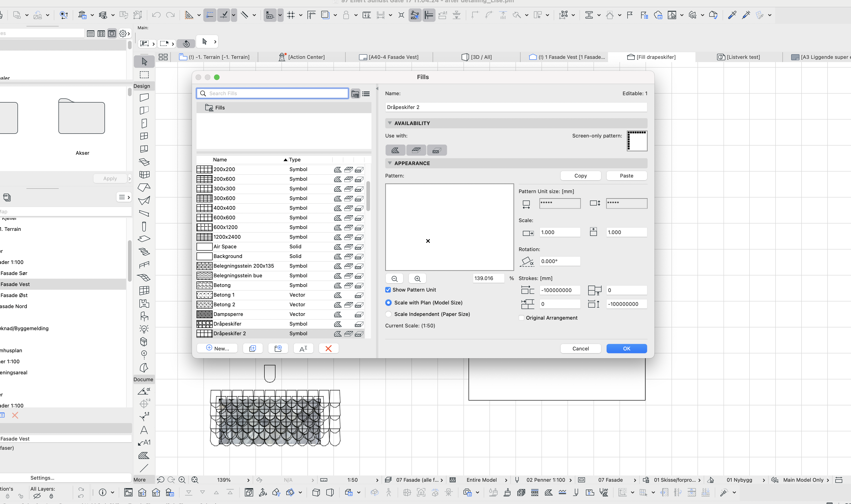Click the rename fill icon
Image resolution: width=851 pixels, height=504 pixels.
303,348
